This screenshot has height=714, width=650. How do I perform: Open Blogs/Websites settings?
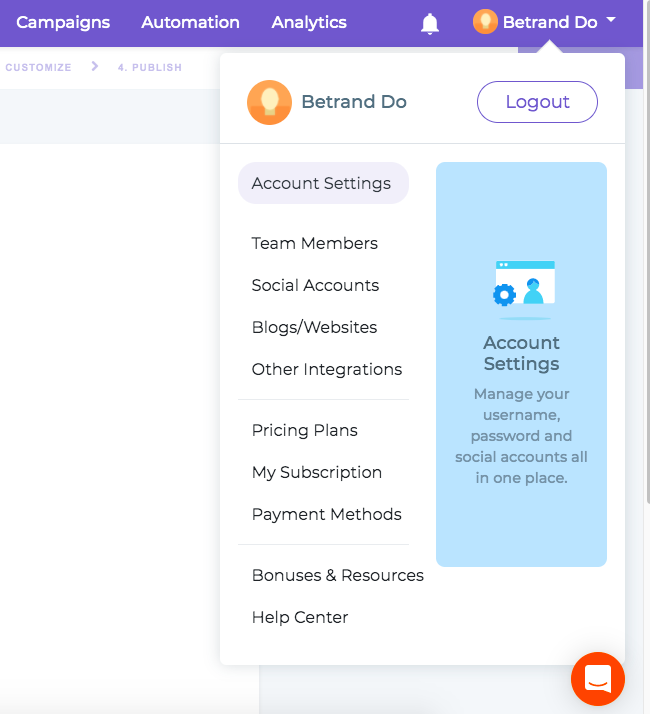click(315, 327)
